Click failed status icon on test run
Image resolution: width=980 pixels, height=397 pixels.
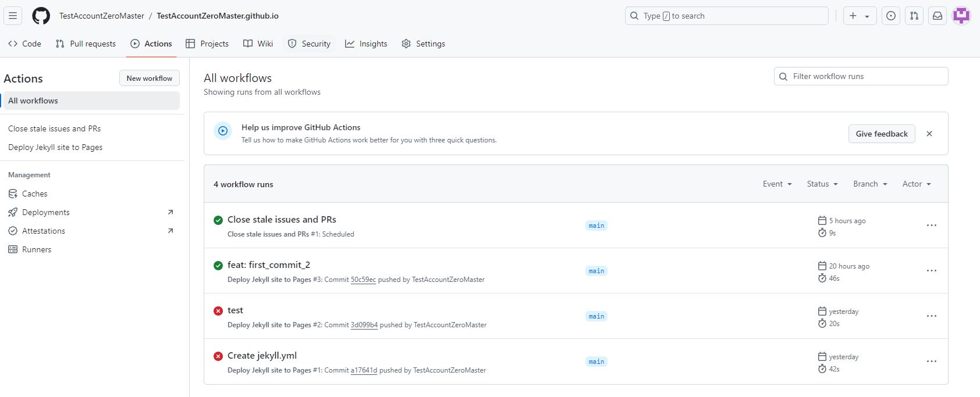(x=218, y=310)
